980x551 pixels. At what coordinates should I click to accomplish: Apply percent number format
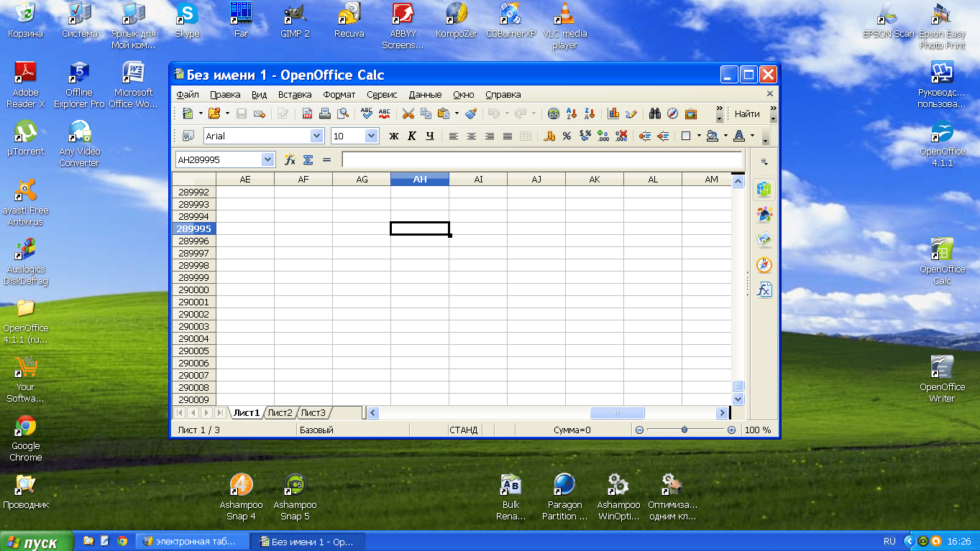click(567, 136)
